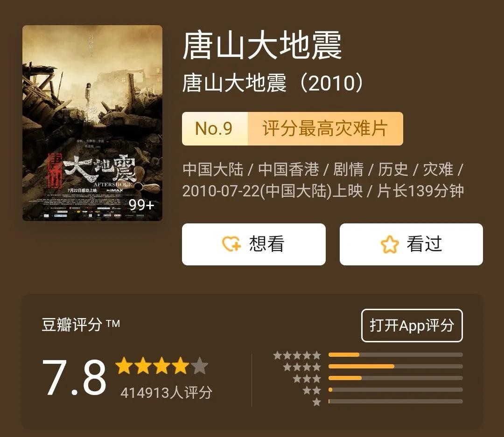Click the 豆瓣评分 heading

click(72, 324)
